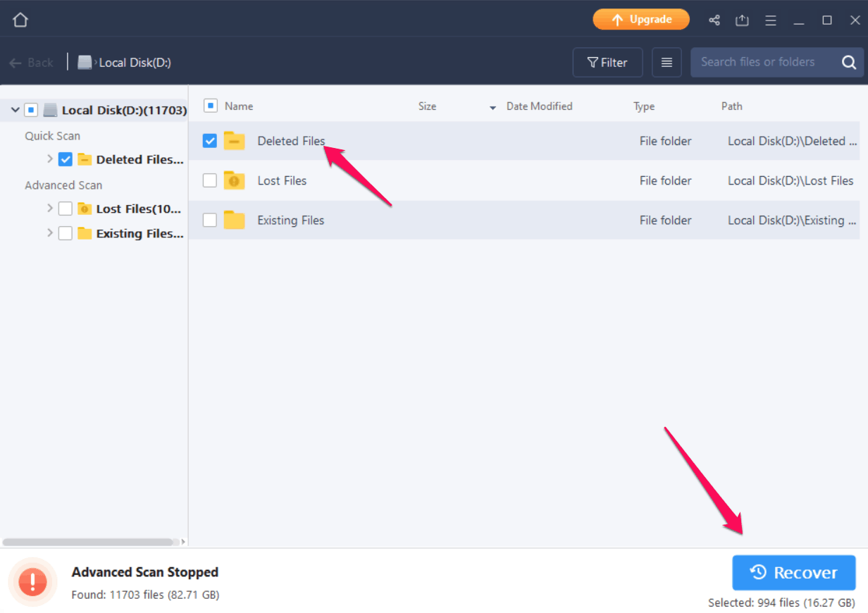Click the Deleted Files row Type cell, File folder
The image size is (868, 613).
[665, 141]
